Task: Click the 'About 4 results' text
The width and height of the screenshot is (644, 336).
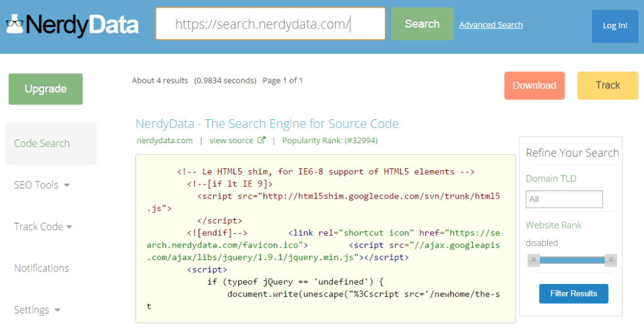Action: [x=160, y=80]
